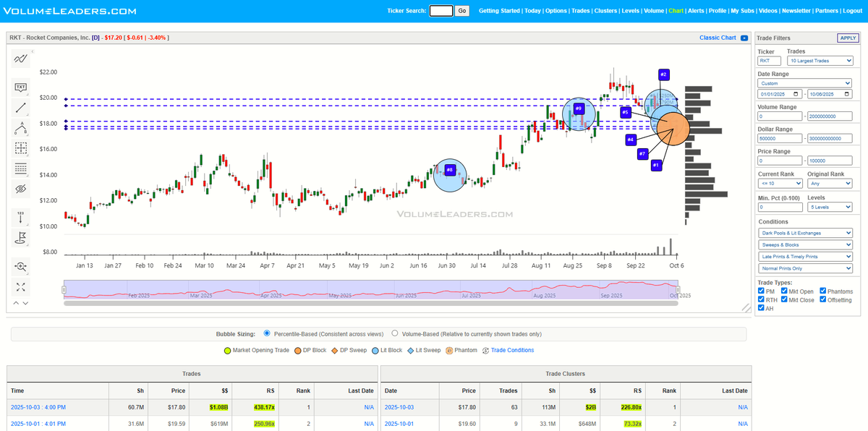This screenshot has height=431, width=868.
Task: Click right handle of chart range slider
Action: point(678,290)
